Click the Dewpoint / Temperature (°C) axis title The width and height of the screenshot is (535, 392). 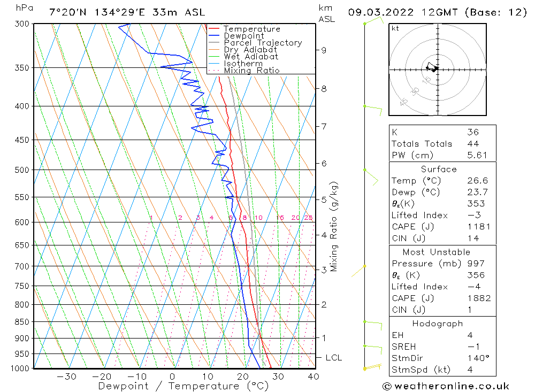pos(184,386)
